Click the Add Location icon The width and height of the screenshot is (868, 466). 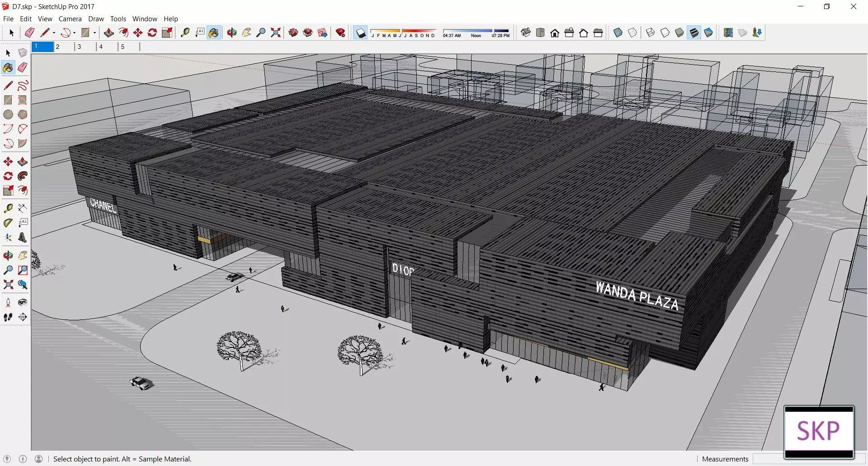pos(728,33)
